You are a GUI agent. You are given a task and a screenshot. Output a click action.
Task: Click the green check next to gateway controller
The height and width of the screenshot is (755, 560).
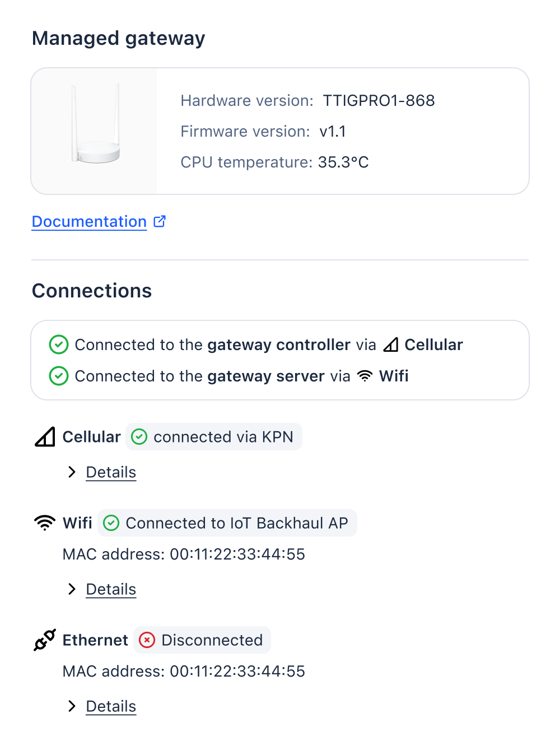point(59,345)
